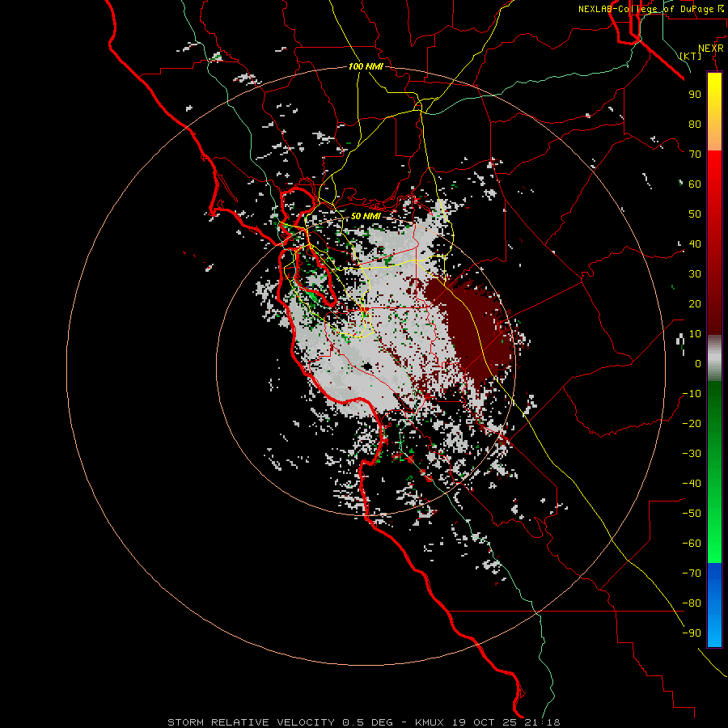Click the 100 NMI range ring label

point(366,66)
